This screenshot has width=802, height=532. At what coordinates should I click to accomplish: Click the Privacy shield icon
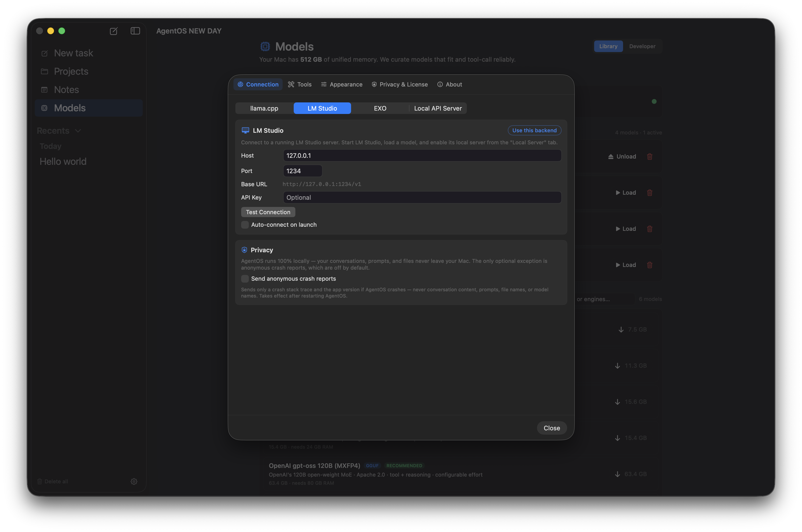(244, 250)
